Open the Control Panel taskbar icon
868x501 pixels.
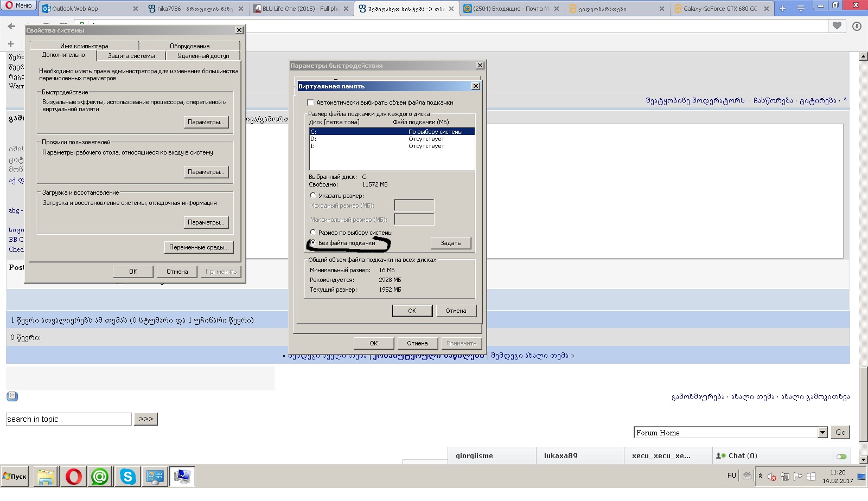[155, 477]
